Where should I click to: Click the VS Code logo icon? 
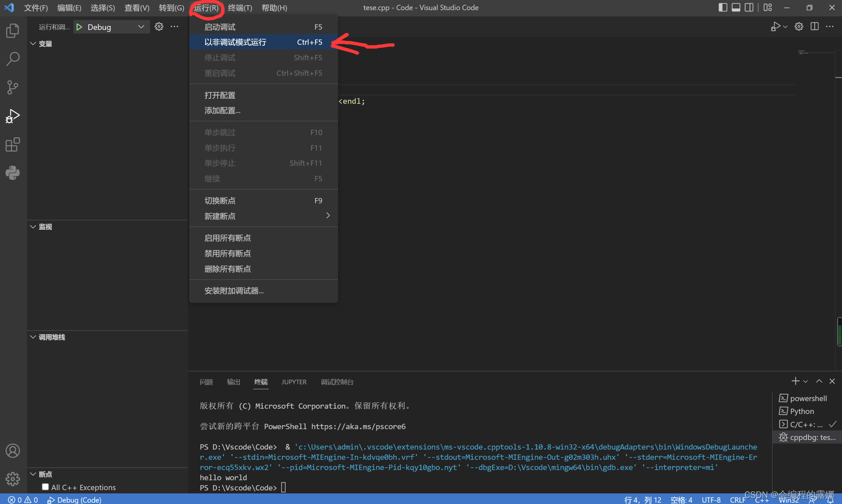(x=9, y=8)
